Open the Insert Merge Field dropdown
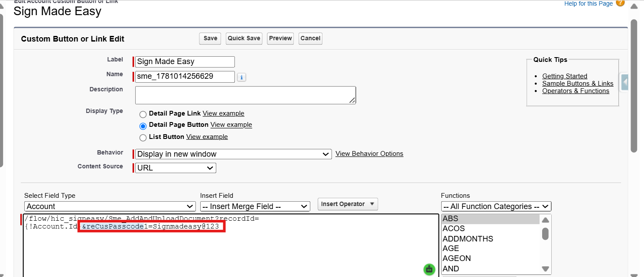 pyautogui.click(x=255, y=206)
